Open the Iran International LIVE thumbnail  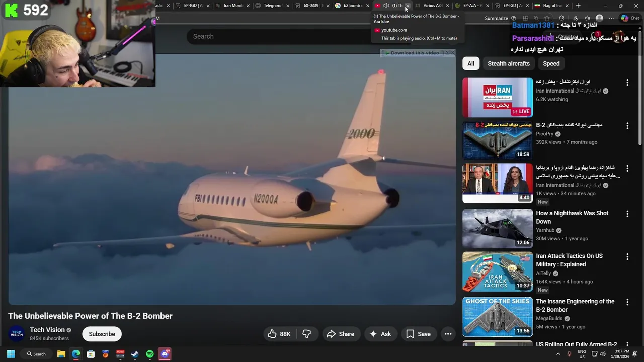497,98
